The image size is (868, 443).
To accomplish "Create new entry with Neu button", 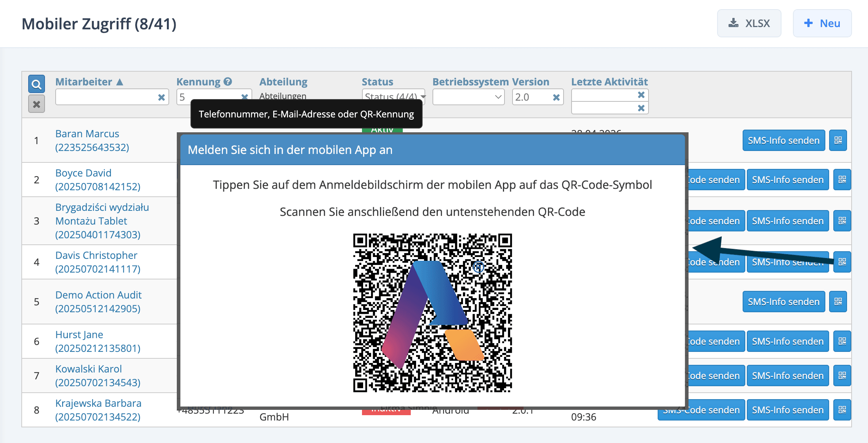I will pyautogui.click(x=822, y=23).
